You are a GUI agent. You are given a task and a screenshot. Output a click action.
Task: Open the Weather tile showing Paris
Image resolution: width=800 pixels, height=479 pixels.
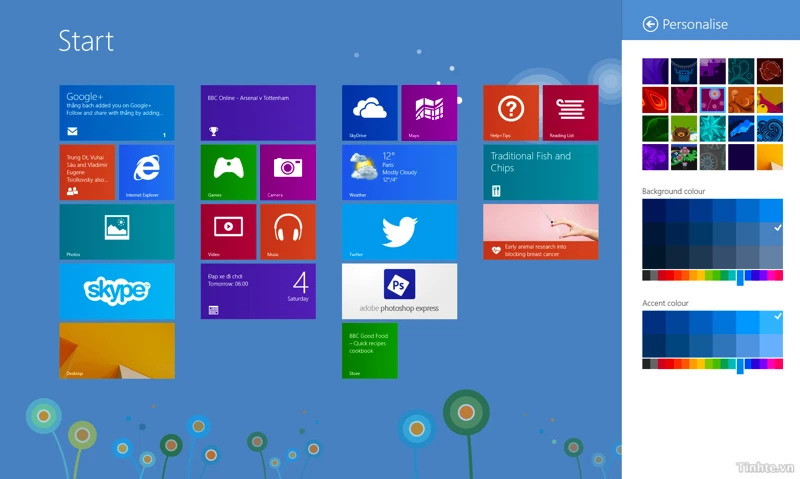point(399,172)
